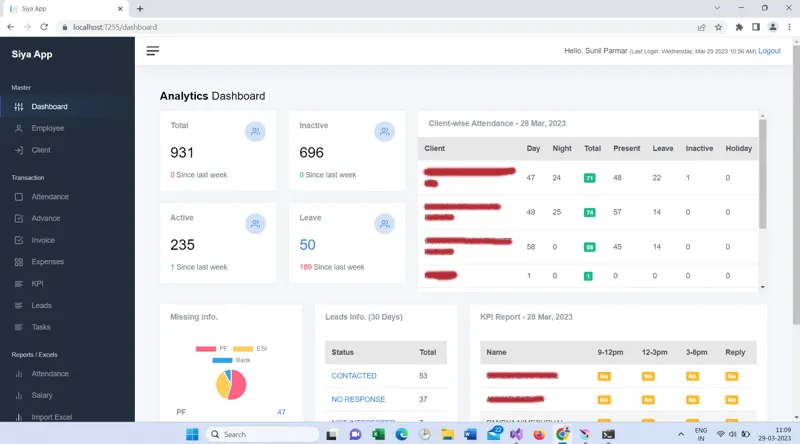Open browser profile avatar
The width and height of the screenshot is (800, 444).
773,27
